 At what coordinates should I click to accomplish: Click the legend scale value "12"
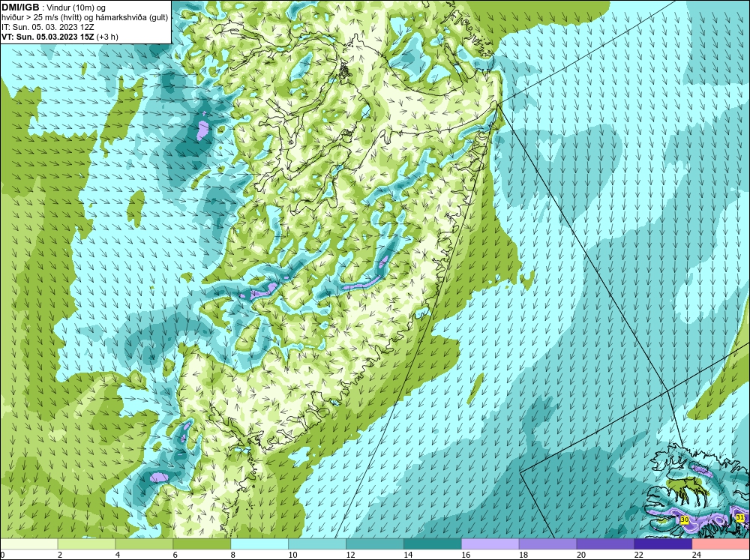tap(350, 555)
